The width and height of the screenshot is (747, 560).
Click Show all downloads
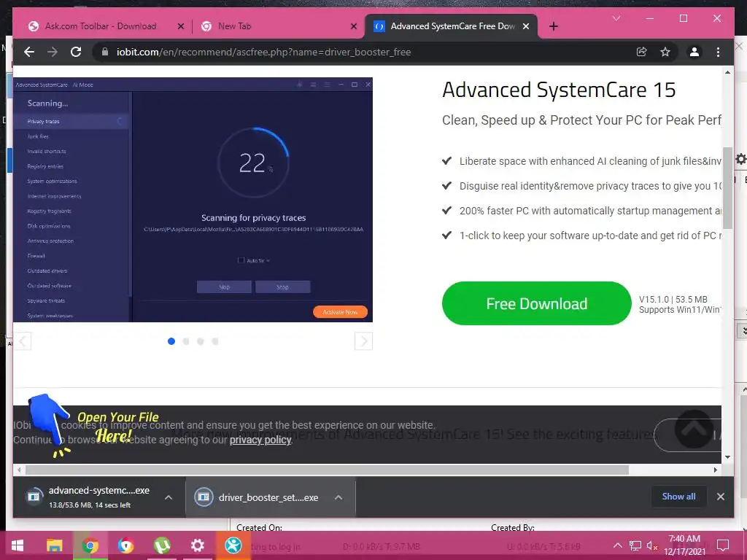678,496
